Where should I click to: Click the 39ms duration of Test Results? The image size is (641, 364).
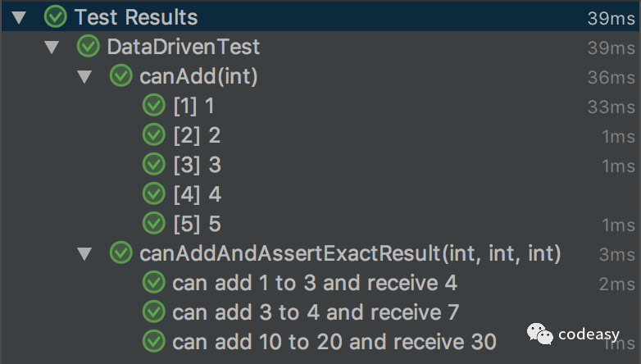(610, 17)
